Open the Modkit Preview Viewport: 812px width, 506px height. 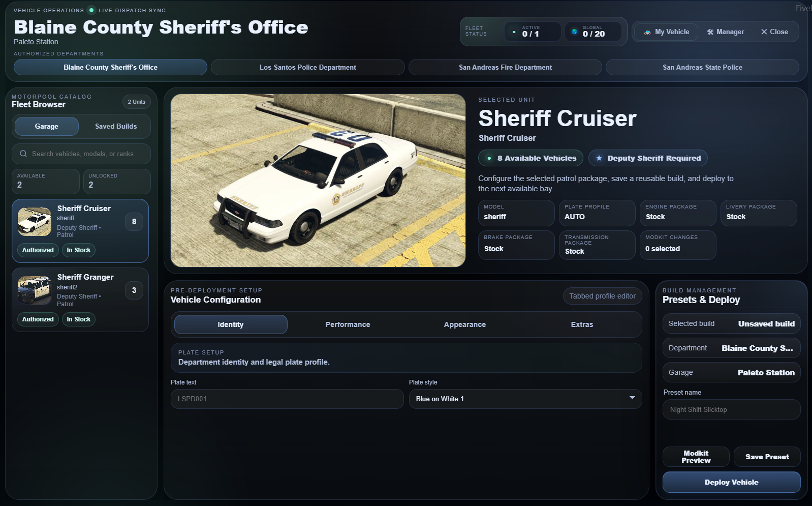(x=696, y=457)
